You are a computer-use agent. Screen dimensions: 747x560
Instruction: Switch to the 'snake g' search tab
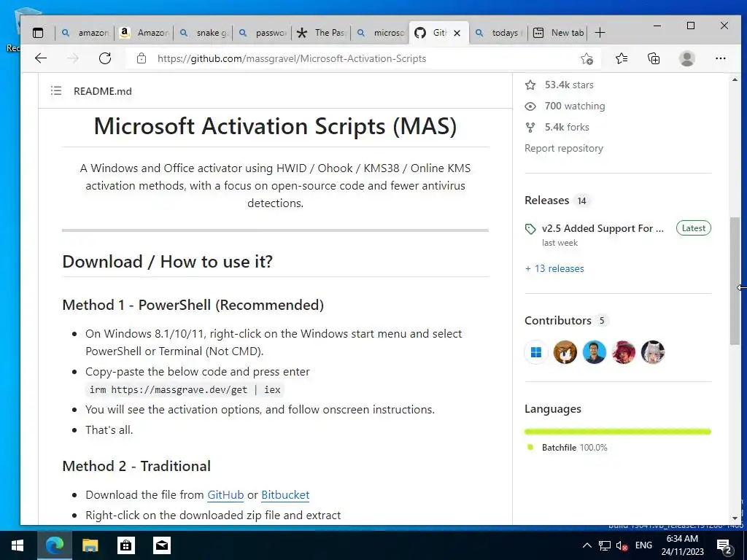(204, 33)
